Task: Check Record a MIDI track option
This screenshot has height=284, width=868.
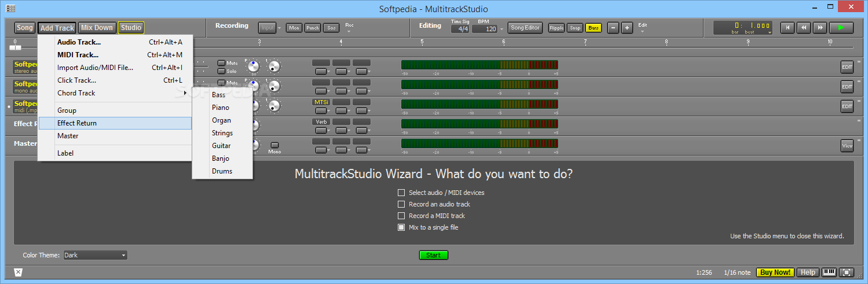Action: tap(401, 216)
